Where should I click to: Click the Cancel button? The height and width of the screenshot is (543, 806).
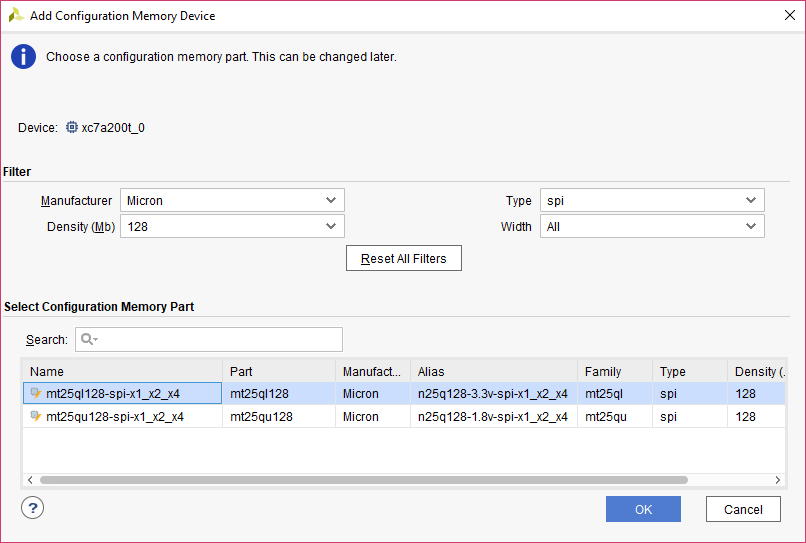pyautogui.click(x=743, y=509)
